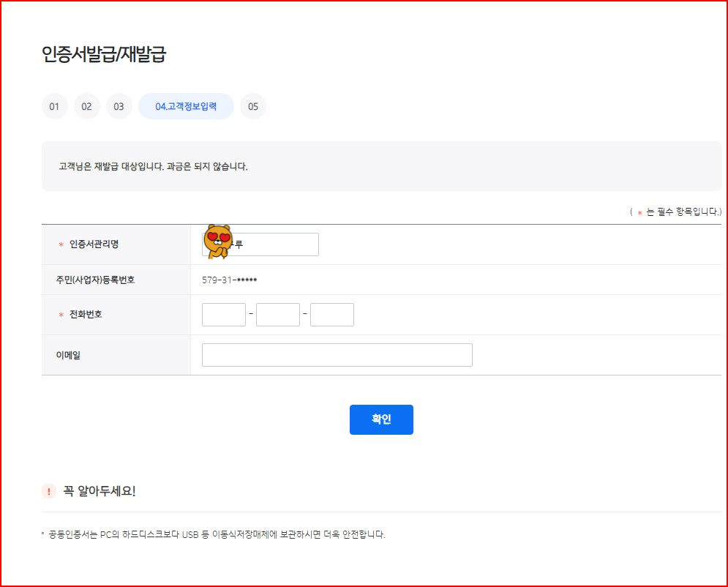Click the 이메일 email input field

pyautogui.click(x=337, y=354)
